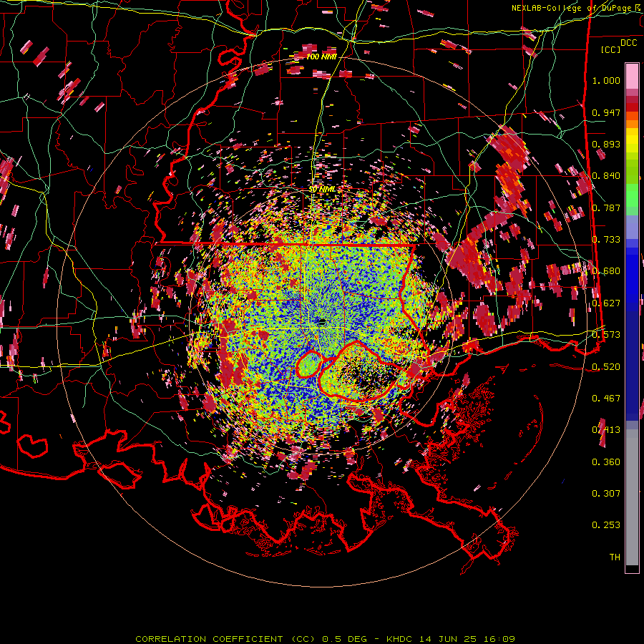Click the CORRELATION COEFFICIENT caption text

click(x=209, y=639)
